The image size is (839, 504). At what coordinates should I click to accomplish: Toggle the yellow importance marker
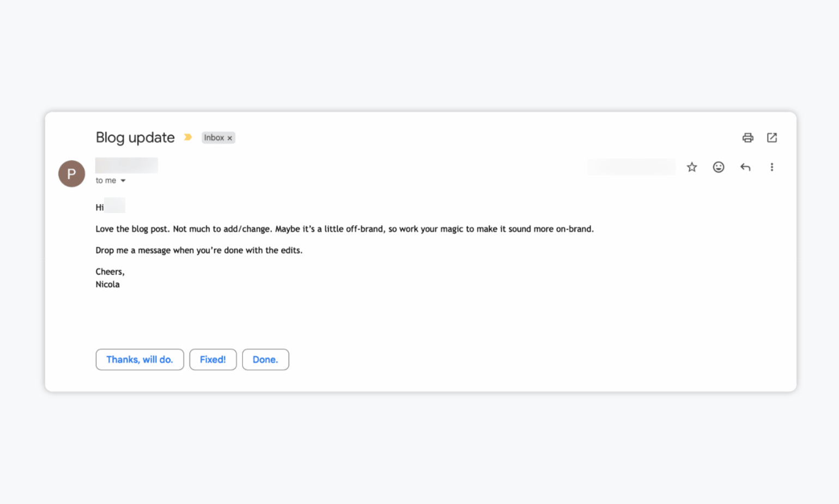[x=188, y=137]
